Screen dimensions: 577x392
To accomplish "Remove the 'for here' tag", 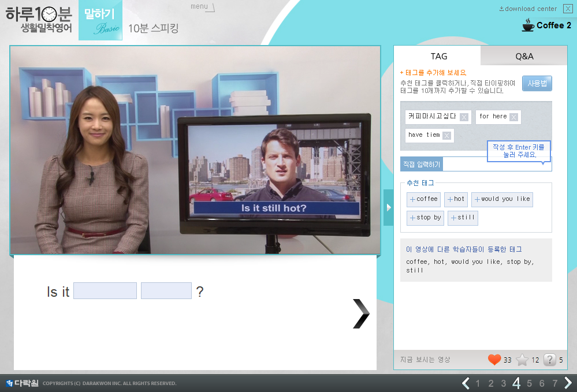I will (x=513, y=117).
